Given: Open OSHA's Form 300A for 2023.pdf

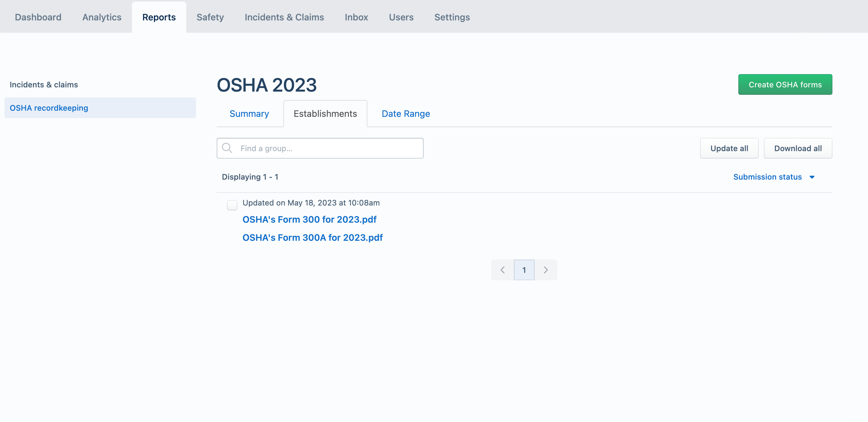Looking at the screenshot, I should (x=312, y=237).
